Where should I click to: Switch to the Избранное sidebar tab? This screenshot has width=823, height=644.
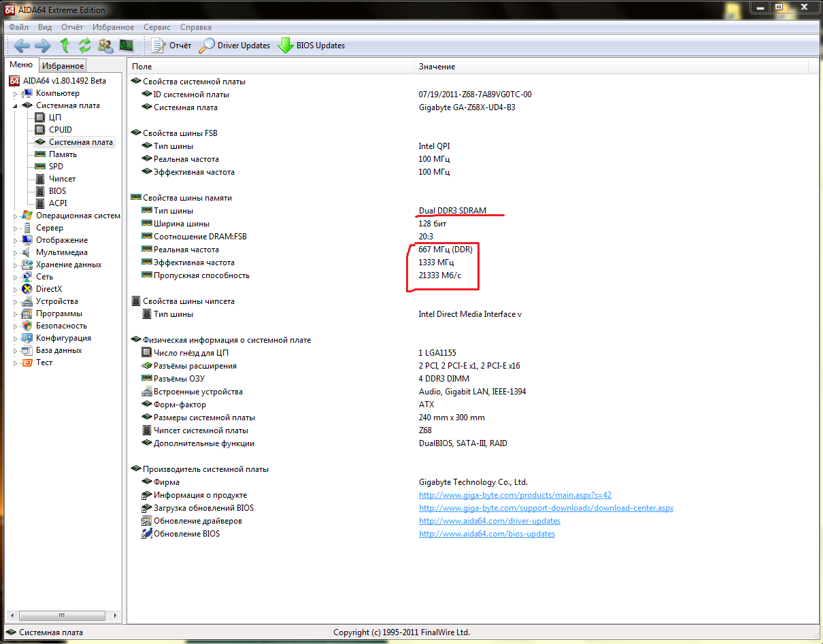[x=63, y=66]
